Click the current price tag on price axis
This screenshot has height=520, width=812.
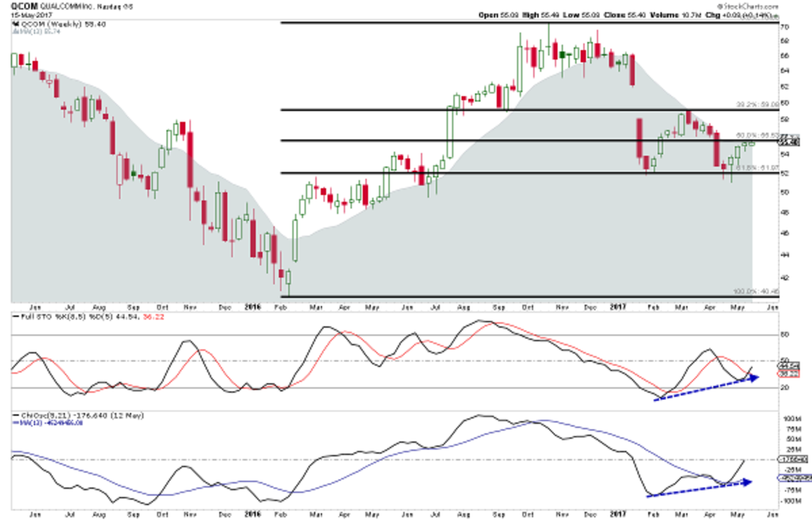tap(789, 142)
